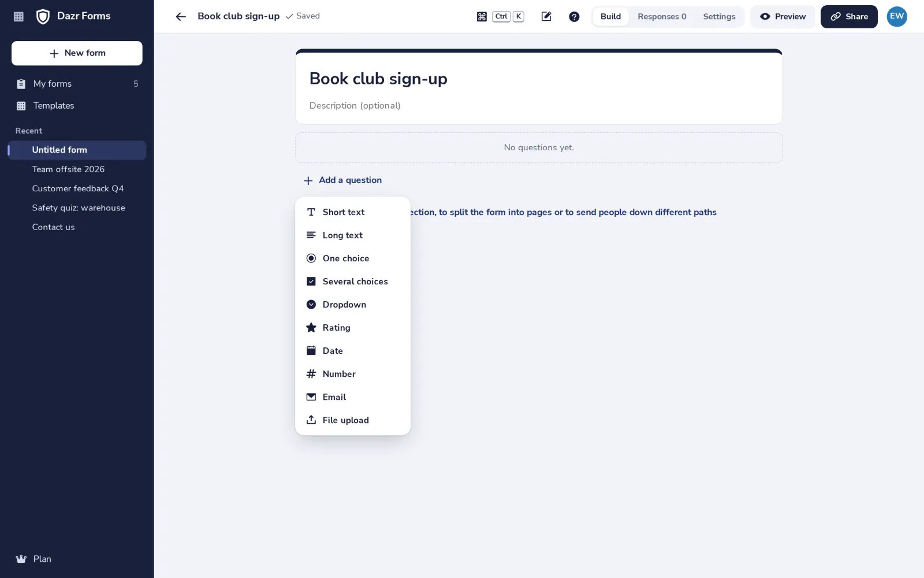Screen dimensions: 924x578
Task: Open command palette icon beside Ctrl K
Action: coord(482,17)
